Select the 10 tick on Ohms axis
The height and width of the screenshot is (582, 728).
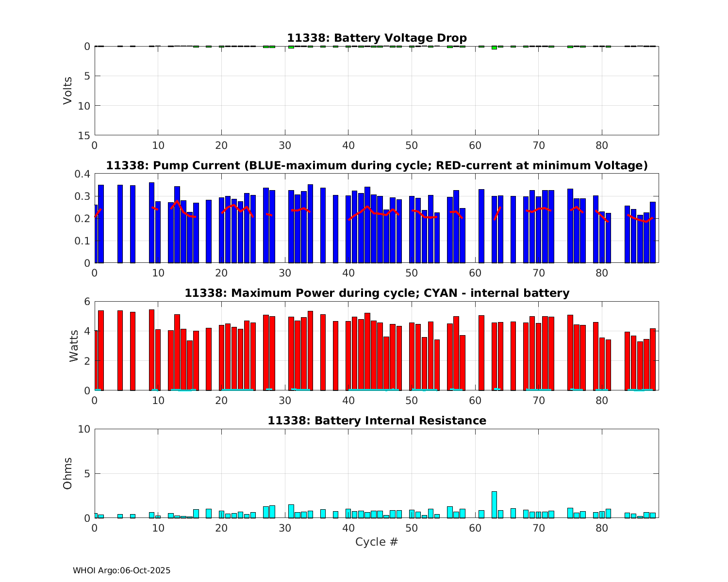click(84, 429)
